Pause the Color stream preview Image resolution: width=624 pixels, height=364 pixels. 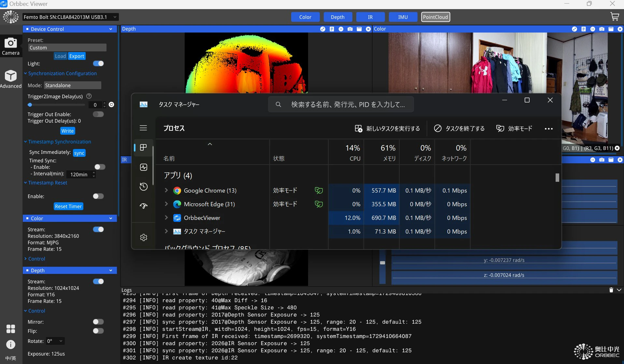pos(593,29)
